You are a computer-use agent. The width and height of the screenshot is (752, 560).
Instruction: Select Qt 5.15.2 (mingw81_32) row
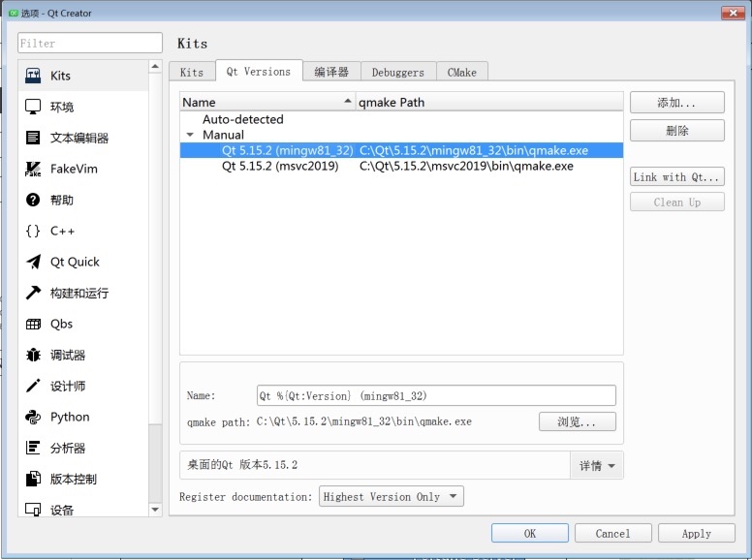401,150
